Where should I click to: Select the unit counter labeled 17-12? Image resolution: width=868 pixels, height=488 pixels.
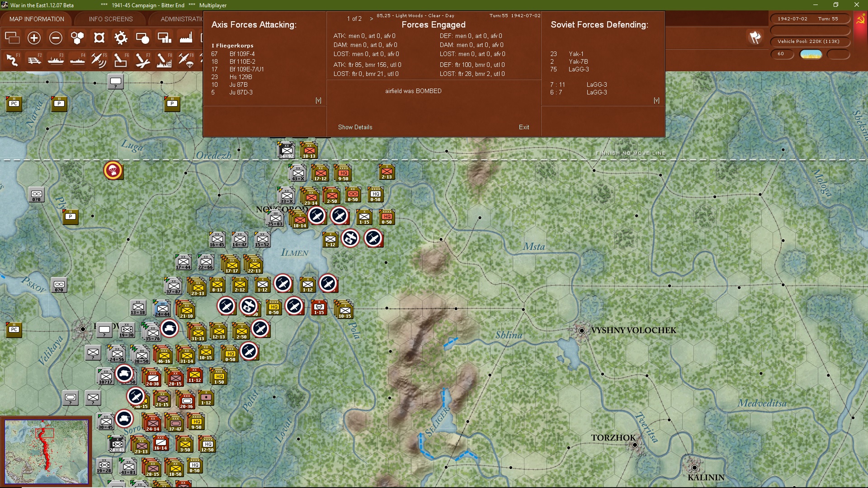point(321,173)
